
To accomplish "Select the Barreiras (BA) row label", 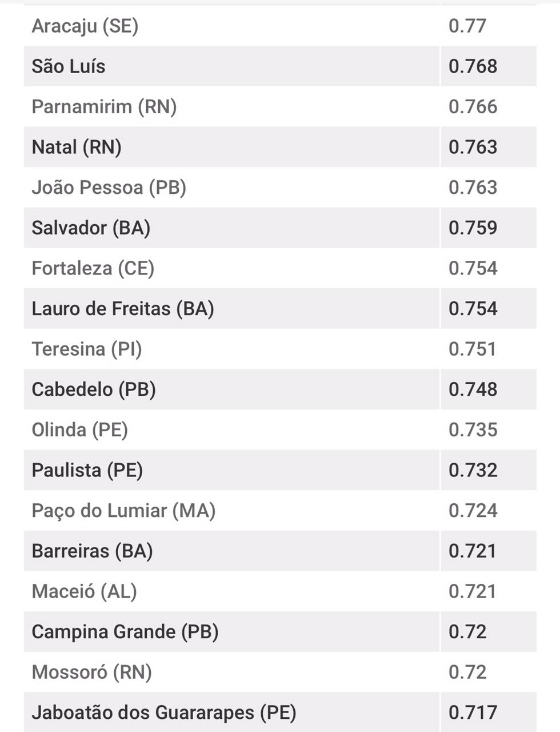I will click(x=92, y=551).
